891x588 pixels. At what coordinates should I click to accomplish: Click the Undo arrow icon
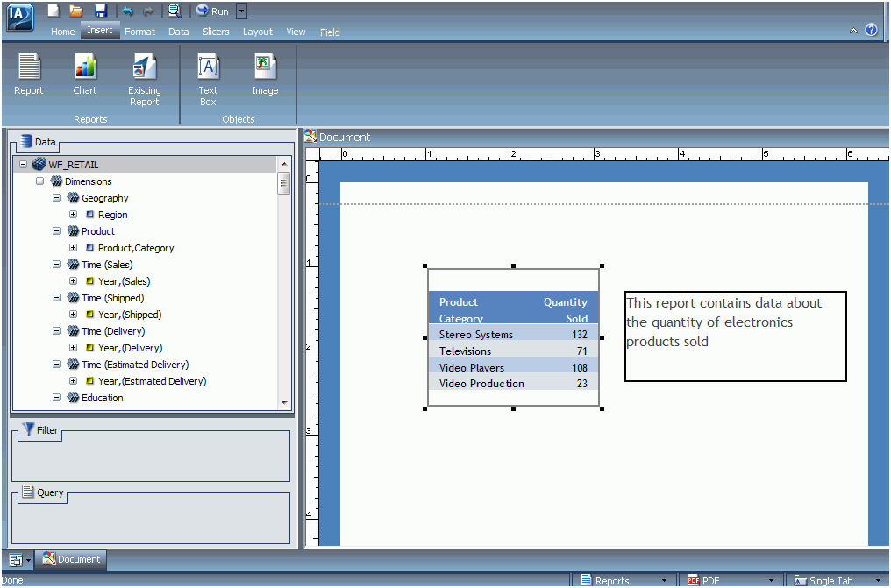(x=127, y=11)
